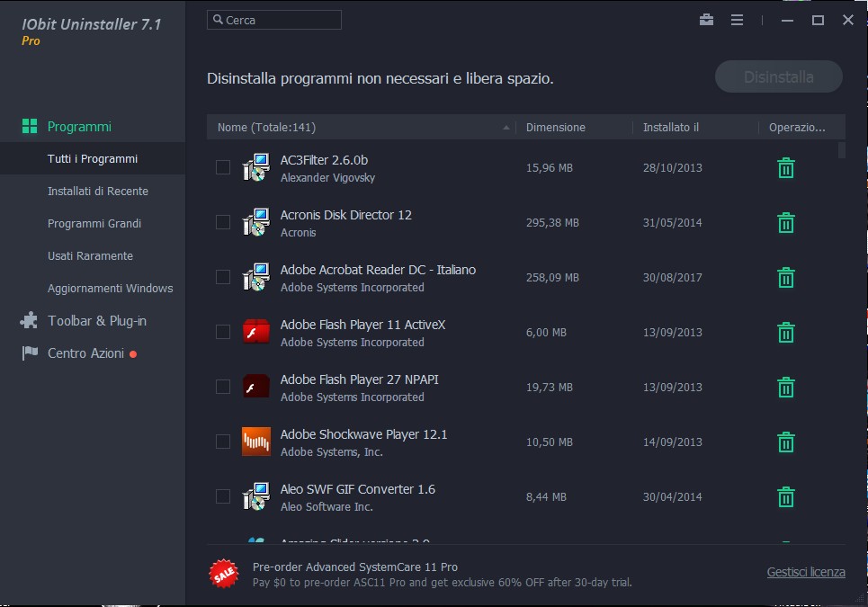Click the Acronis Disk Director program icon
The width and height of the screenshot is (868, 607).
pyautogui.click(x=256, y=222)
